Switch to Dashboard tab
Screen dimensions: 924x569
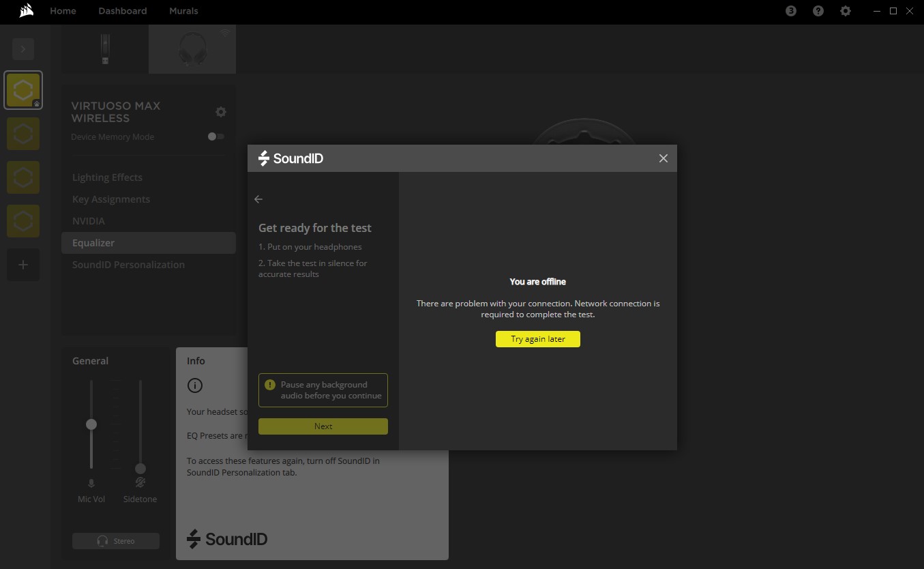click(x=123, y=11)
